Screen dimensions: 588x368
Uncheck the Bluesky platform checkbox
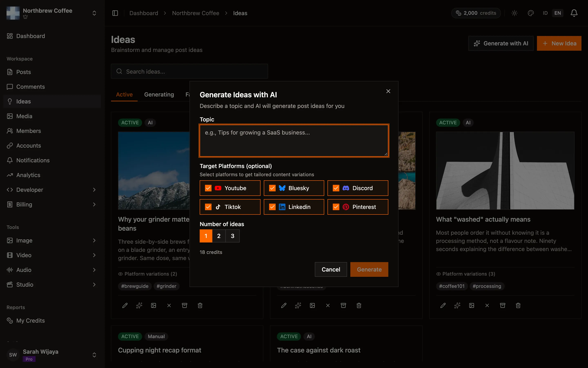272,188
